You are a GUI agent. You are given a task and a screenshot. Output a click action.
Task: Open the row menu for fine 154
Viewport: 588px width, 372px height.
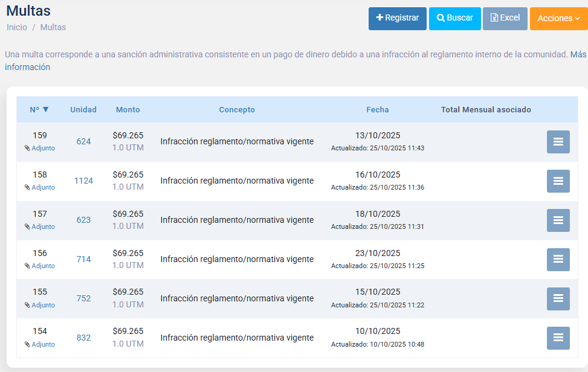558,338
